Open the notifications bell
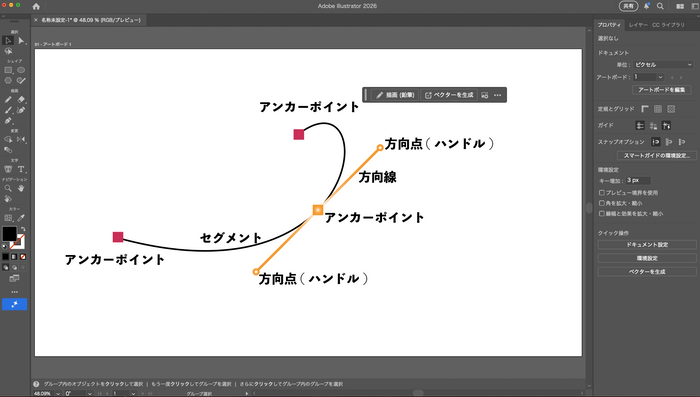The image size is (700, 397). [646, 6]
